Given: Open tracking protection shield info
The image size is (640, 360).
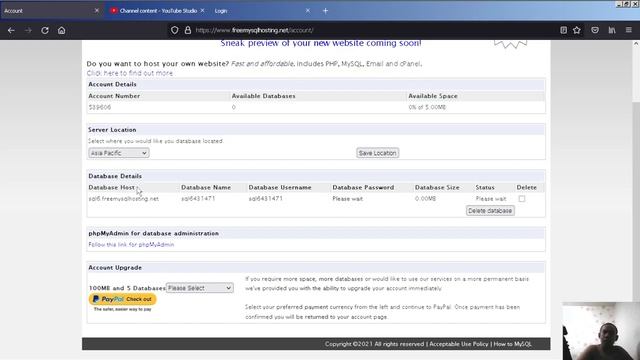Looking at the screenshot, I should pos(175,30).
